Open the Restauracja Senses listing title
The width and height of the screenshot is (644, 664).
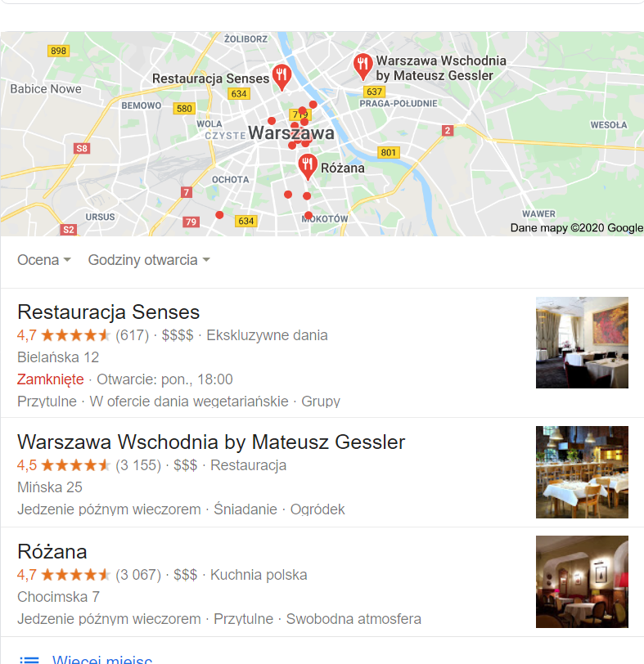(109, 312)
